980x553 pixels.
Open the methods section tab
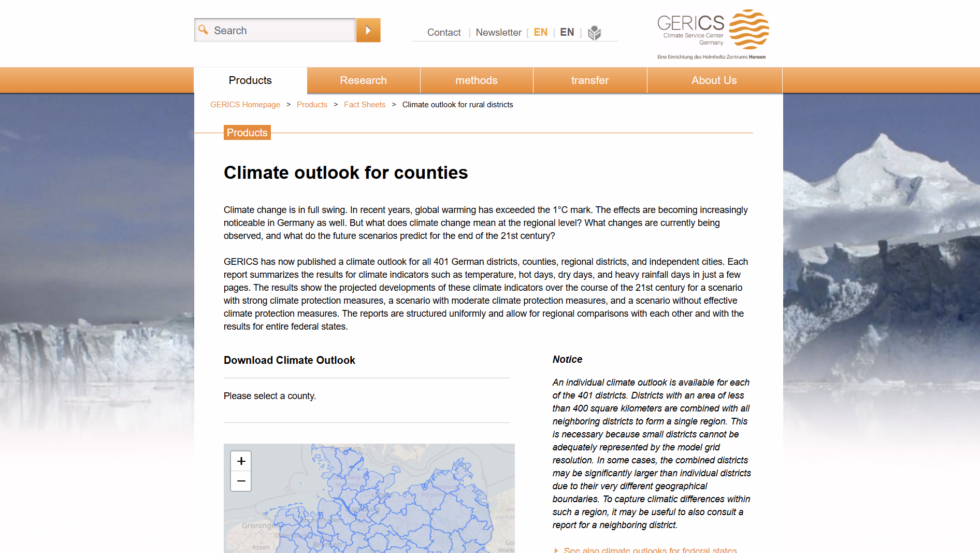(476, 80)
